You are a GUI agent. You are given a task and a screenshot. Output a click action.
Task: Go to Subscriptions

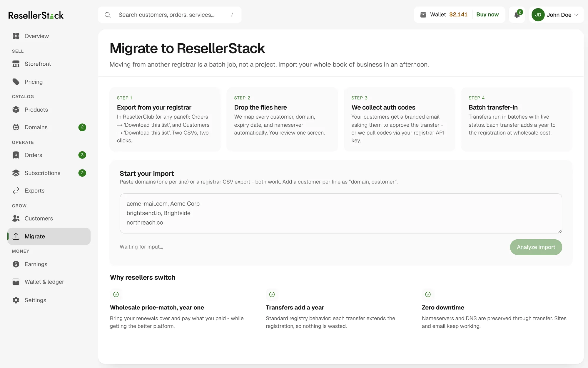49,173
